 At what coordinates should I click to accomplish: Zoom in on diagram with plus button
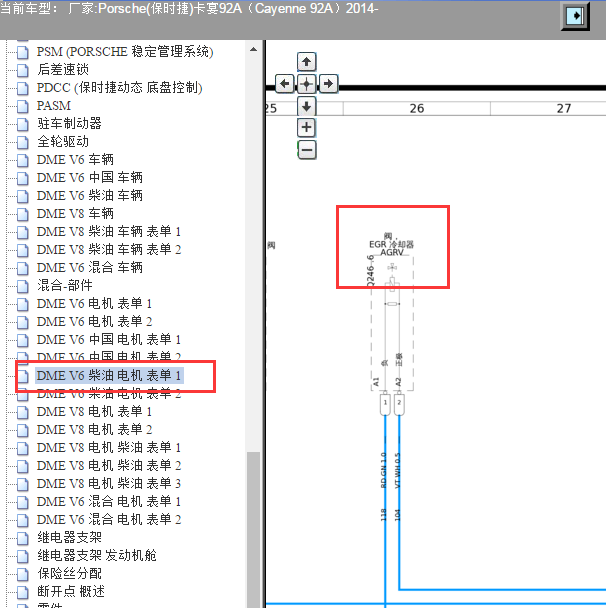[x=307, y=128]
